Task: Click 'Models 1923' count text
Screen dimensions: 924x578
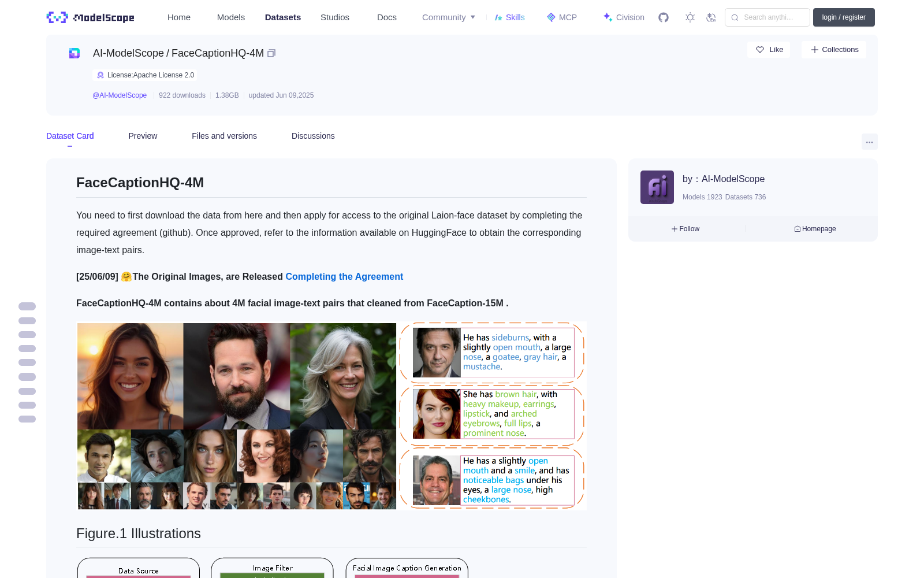Action: [702, 197]
